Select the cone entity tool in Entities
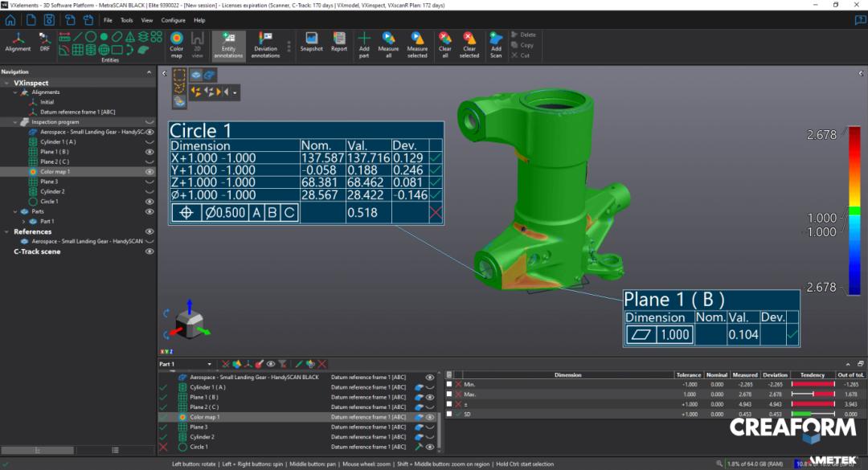This screenshot has width=868, height=470. [x=130, y=37]
